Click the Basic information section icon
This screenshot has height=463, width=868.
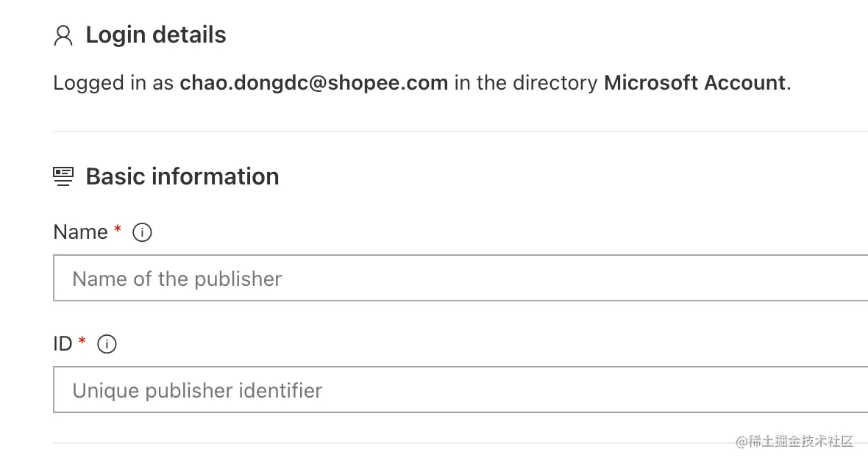[63, 176]
